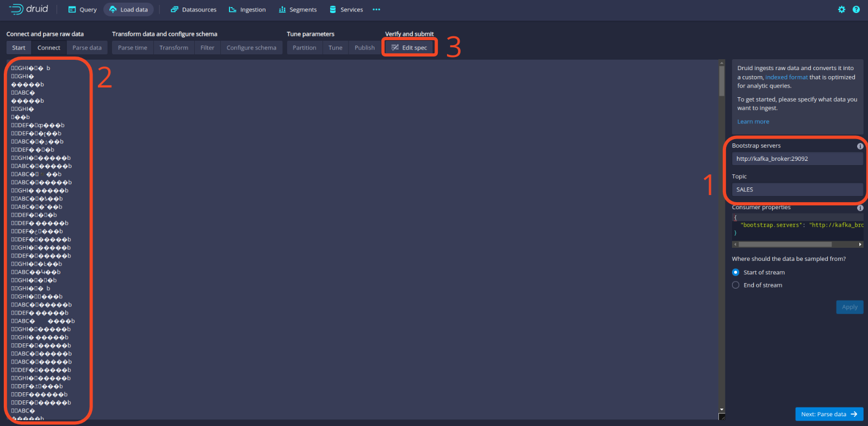
Task: Open the Datasources view
Action: [193, 10]
